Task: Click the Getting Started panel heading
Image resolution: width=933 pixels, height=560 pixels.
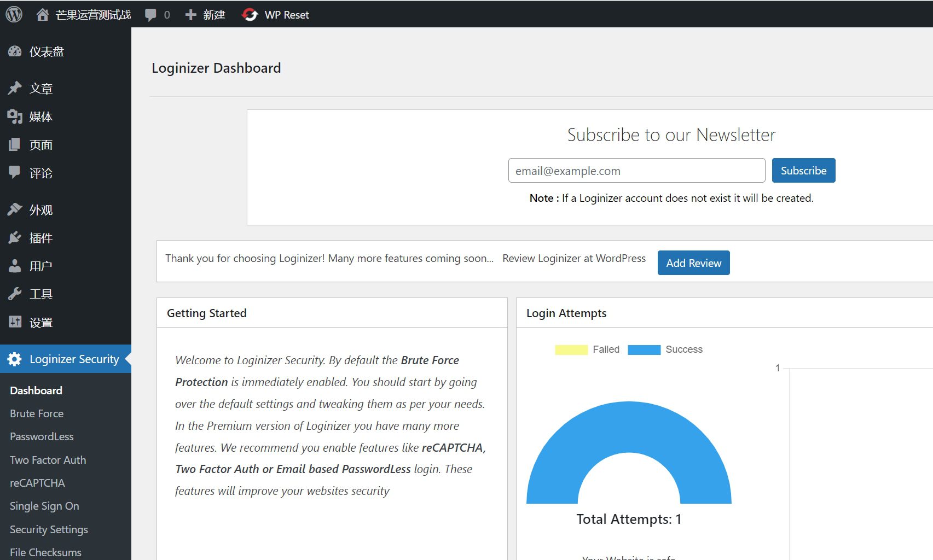Action: (207, 313)
